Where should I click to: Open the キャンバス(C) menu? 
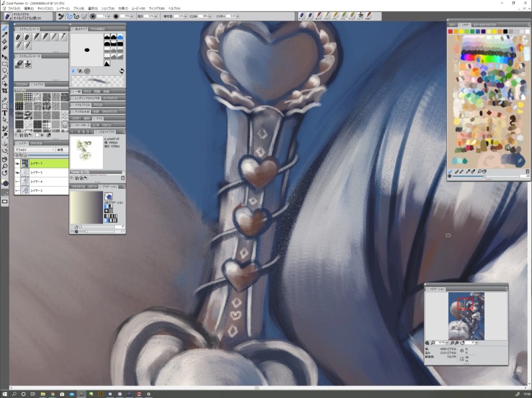[45, 8]
